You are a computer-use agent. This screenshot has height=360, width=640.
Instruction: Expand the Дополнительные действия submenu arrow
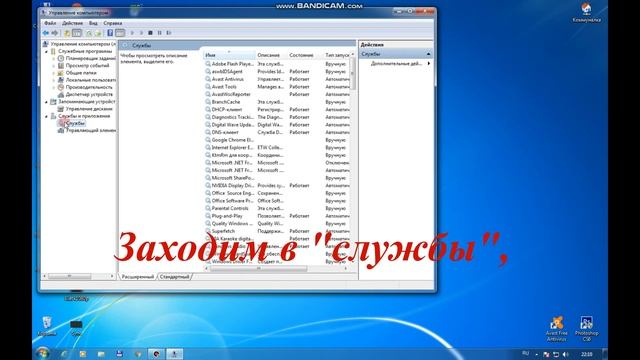click(429, 64)
